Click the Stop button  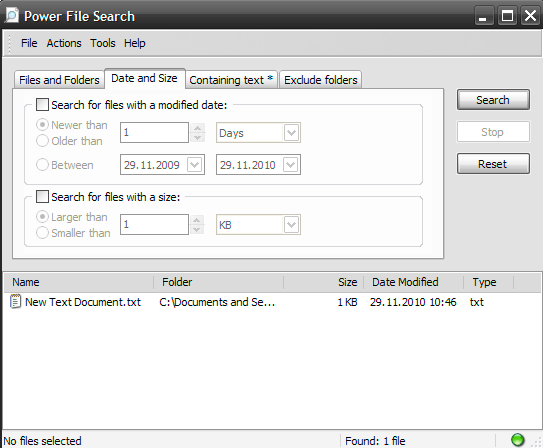pyautogui.click(x=493, y=132)
